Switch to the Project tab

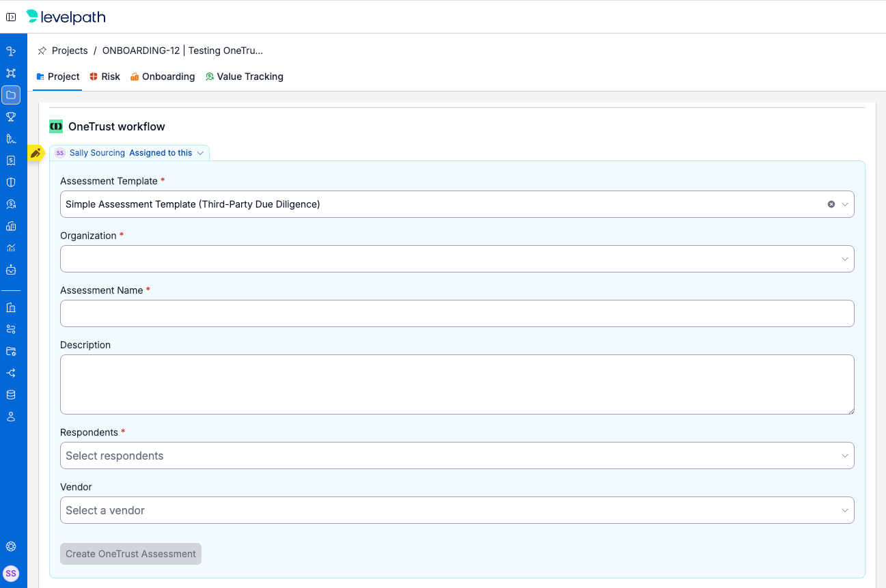coord(58,76)
